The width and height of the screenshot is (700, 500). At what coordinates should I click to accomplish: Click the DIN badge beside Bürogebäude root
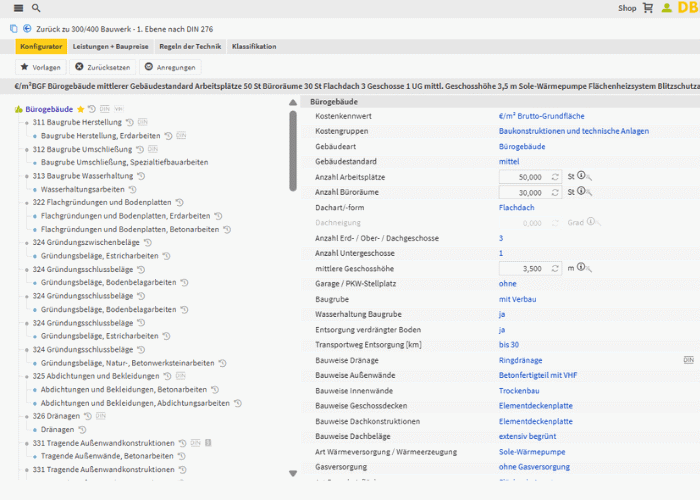tap(104, 109)
